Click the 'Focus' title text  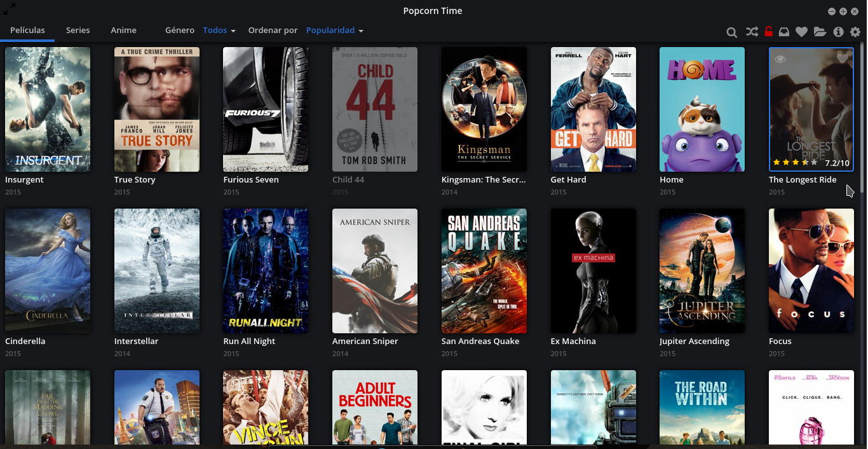780,342
